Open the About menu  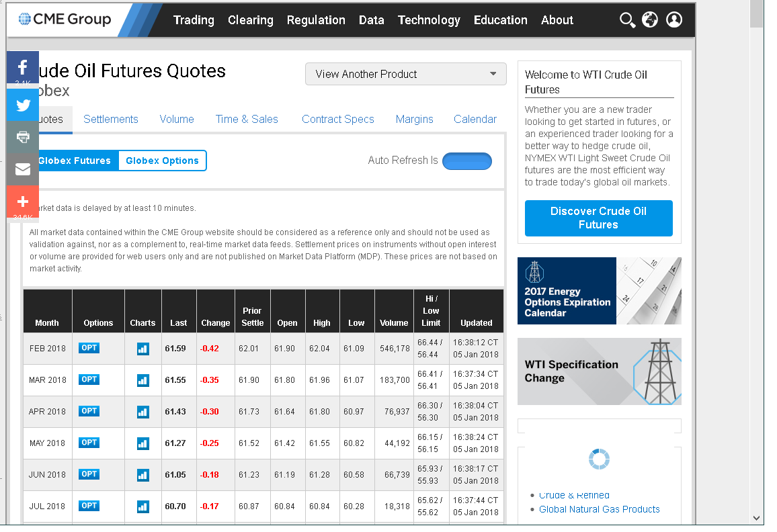click(557, 19)
